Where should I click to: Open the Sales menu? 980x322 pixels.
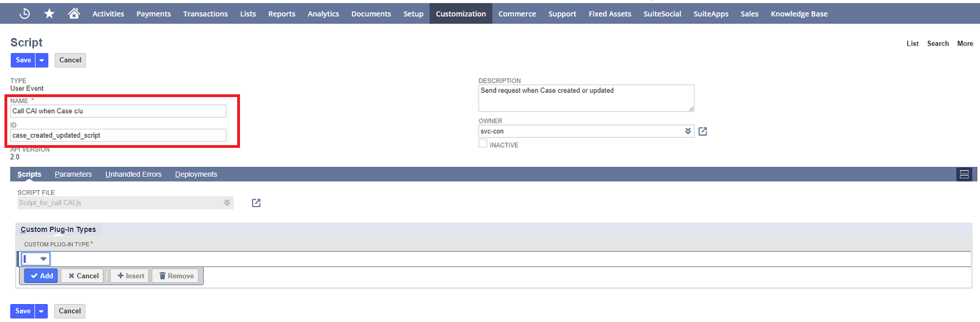[749, 14]
